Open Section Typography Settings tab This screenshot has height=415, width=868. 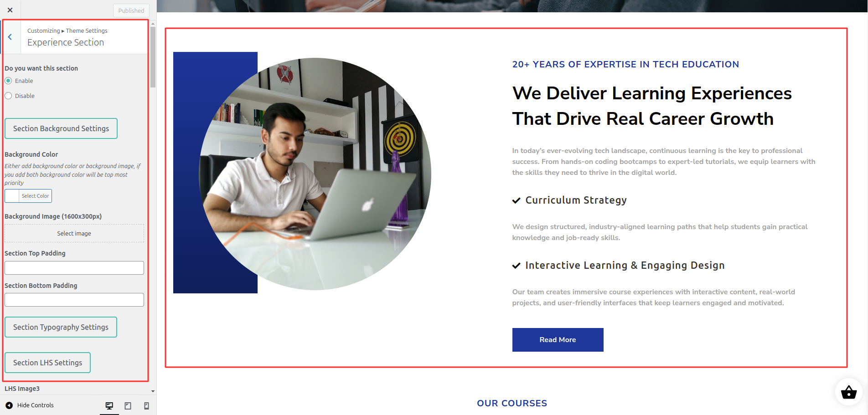point(61,327)
